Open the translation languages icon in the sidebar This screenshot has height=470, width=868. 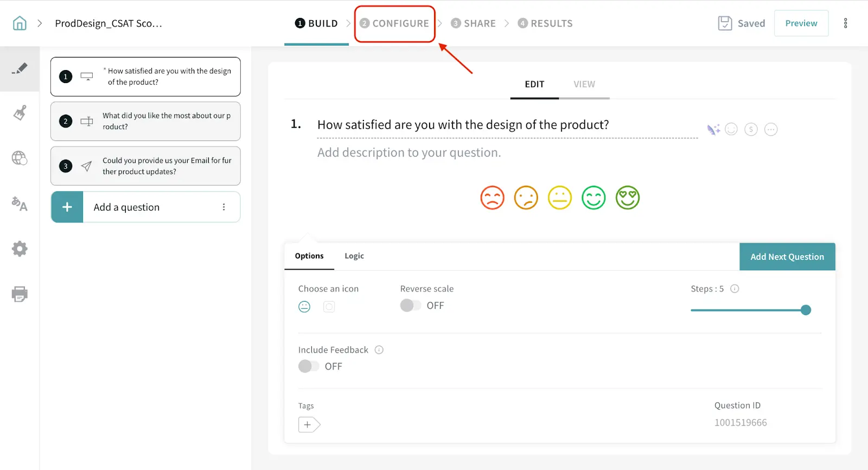click(20, 204)
